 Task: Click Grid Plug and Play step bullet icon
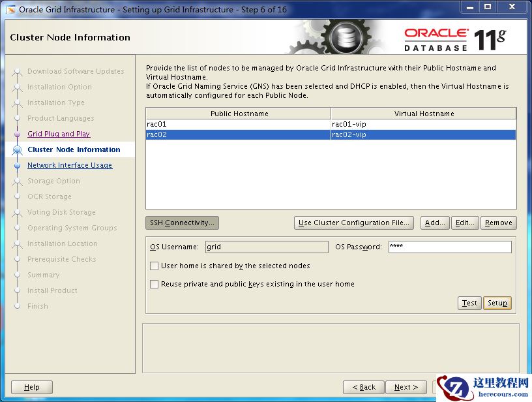click(18, 134)
